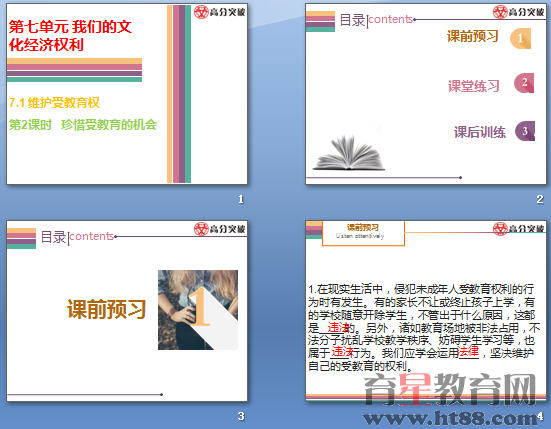Click slide number 2 label
Image resolution: width=551 pixels, height=429 pixels.
tap(540, 200)
